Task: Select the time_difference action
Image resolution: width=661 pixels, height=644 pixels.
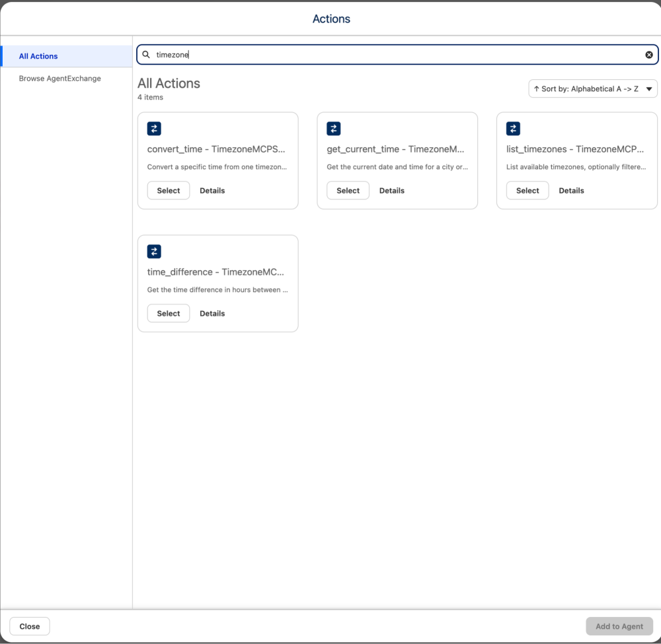Action: pyautogui.click(x=168, y=313)
